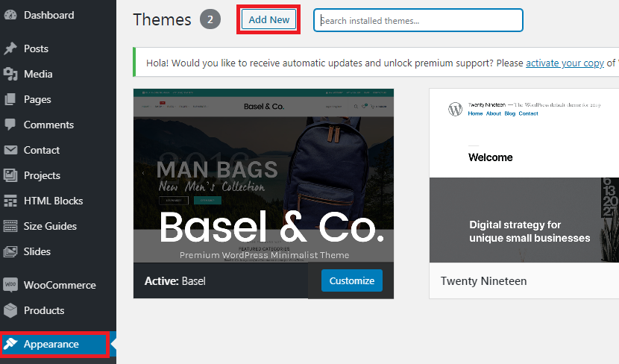
Task: Click the Twenty Nineteen theme name
Action: (x=483, y=281)
